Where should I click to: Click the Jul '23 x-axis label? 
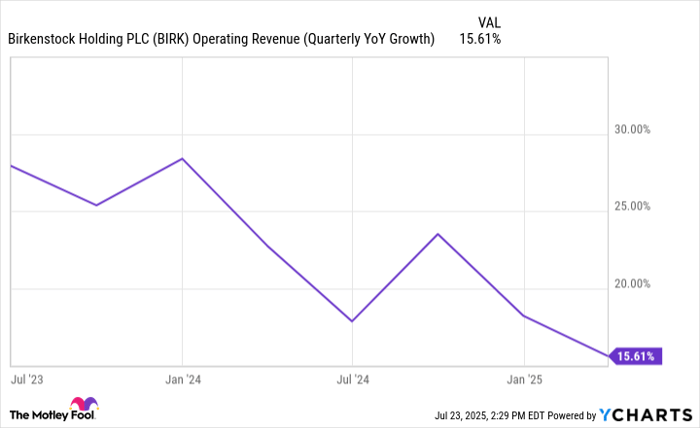tap(27, 379)
